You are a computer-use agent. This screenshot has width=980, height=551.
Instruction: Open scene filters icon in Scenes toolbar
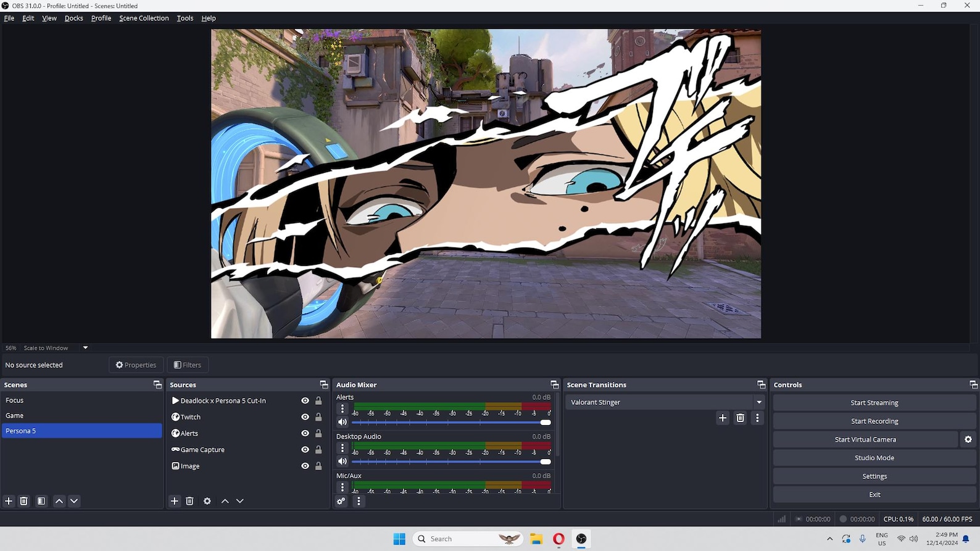coord(41,501)
